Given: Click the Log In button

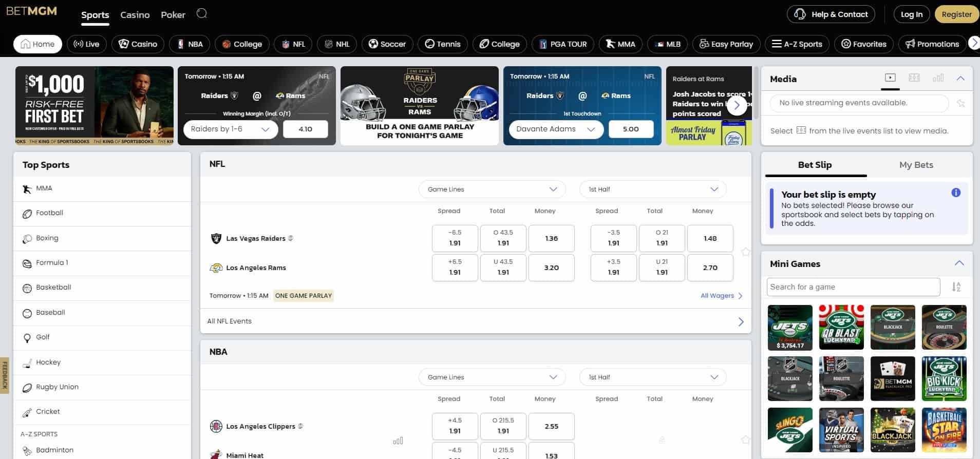Looking at the screenshot, I should (x=911, y=14).
